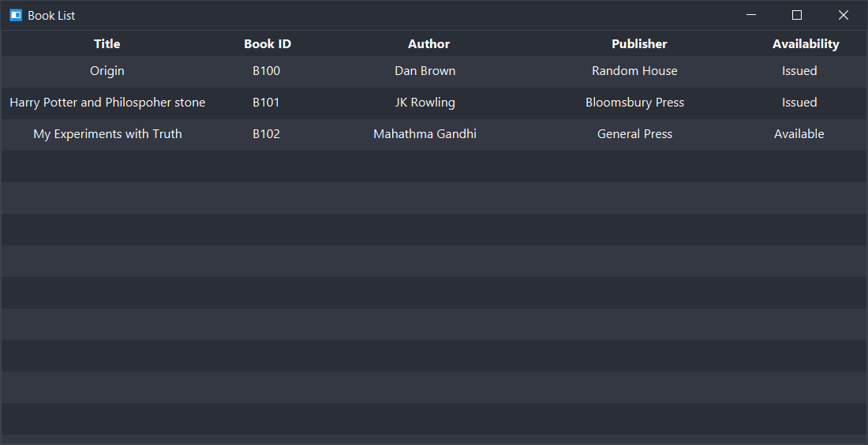Image resolution: width=868 pixels, height=445 pixels.
Task: Sort by the Title column header
Action: point(107,43)
